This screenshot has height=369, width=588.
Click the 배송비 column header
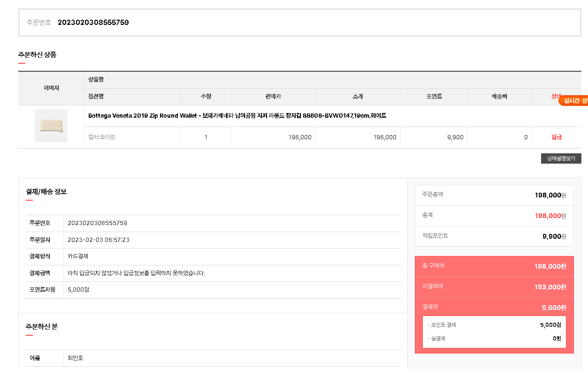point(499,97)
